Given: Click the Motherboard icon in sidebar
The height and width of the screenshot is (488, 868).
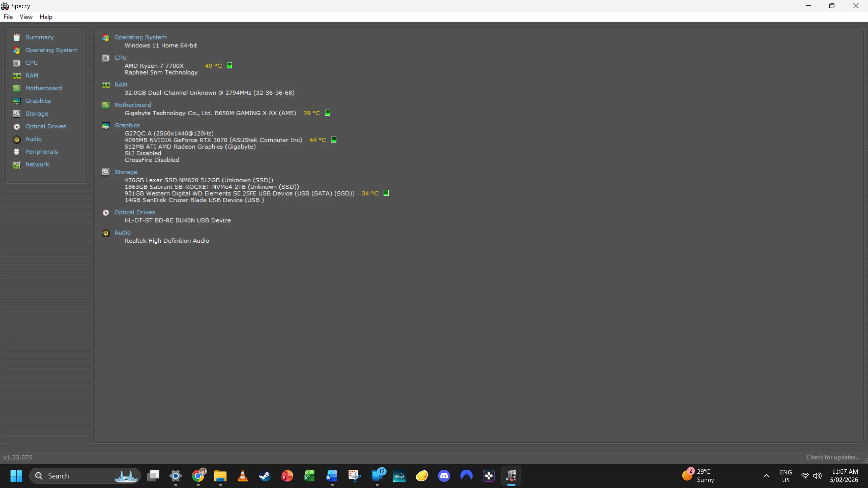Looking at the screenshot, I should coord(17,88).
